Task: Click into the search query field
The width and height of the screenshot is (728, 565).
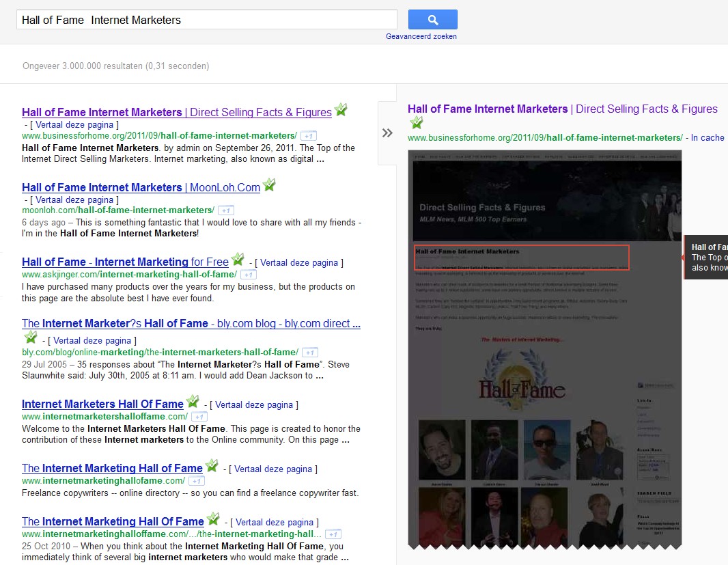Action: 207,20
